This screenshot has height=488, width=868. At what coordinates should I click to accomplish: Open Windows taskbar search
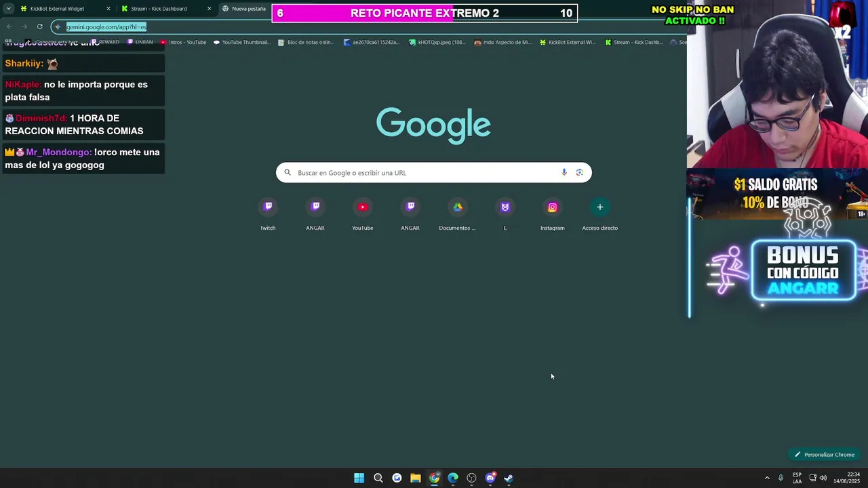(x=378, y=478)
